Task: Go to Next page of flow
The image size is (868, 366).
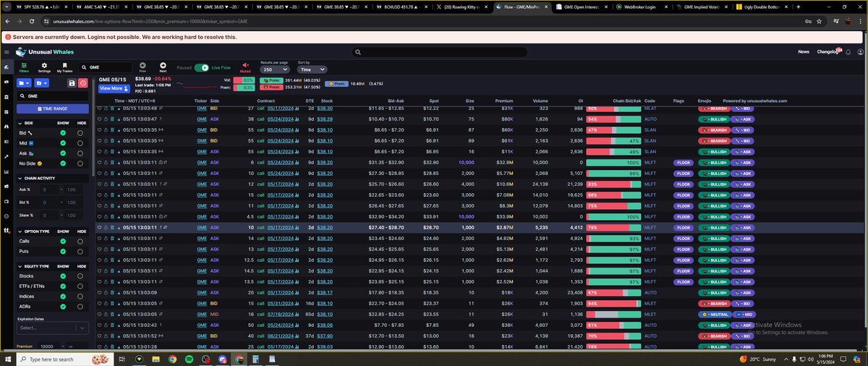Action: click(x=163, y=66)
